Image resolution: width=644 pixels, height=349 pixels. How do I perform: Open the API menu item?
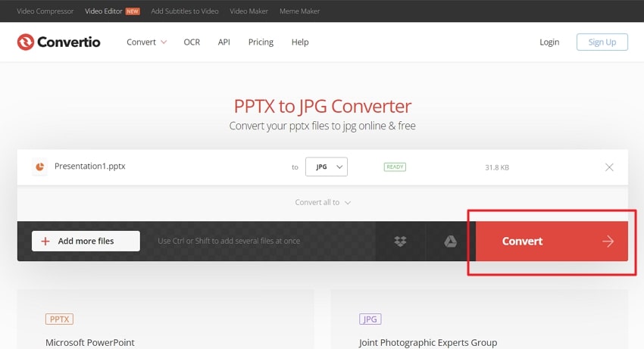pos(224,42)
